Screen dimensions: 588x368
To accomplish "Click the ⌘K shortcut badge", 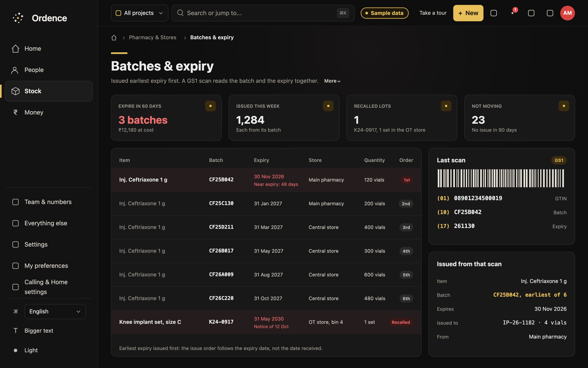I will [x=343, y=13].
